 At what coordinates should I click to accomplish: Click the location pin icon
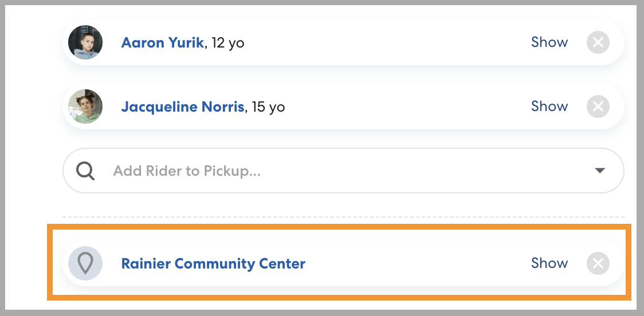click(85, 263)
